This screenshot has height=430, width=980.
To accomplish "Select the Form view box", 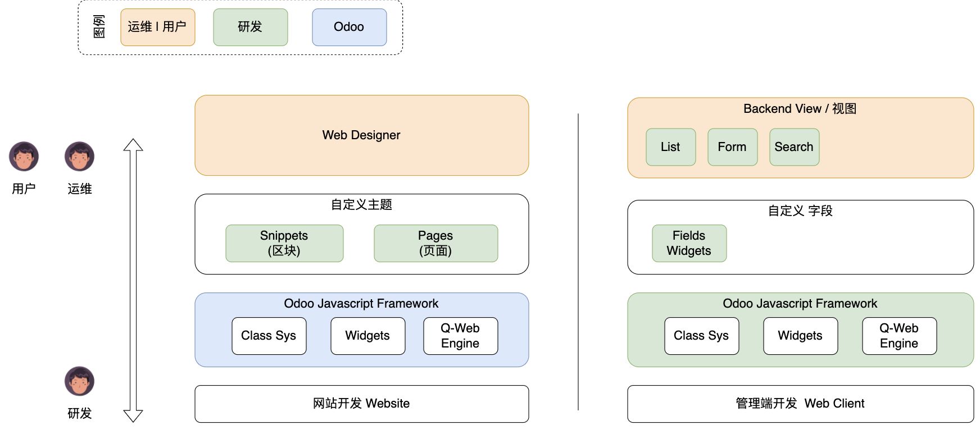I will pyautogui.click(x=733, y=147).
